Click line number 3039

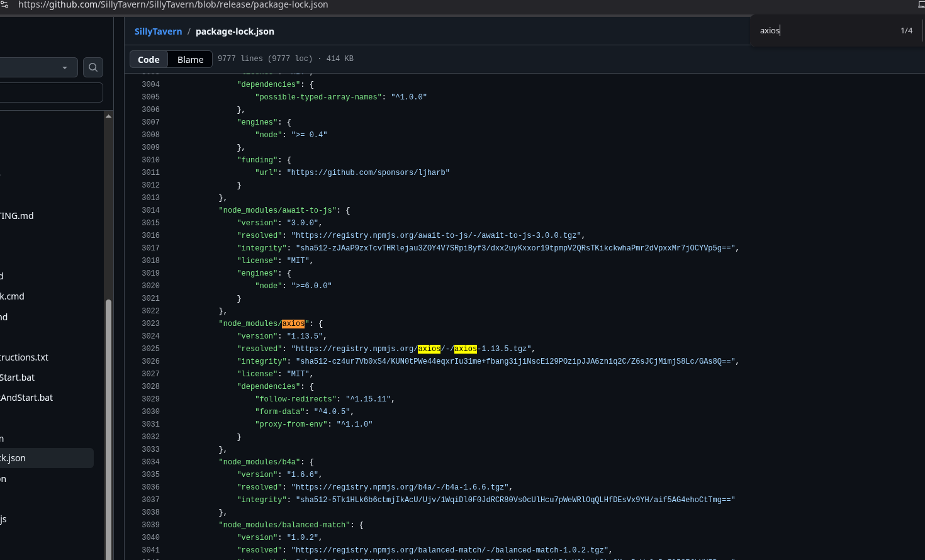tap(151, 525)
